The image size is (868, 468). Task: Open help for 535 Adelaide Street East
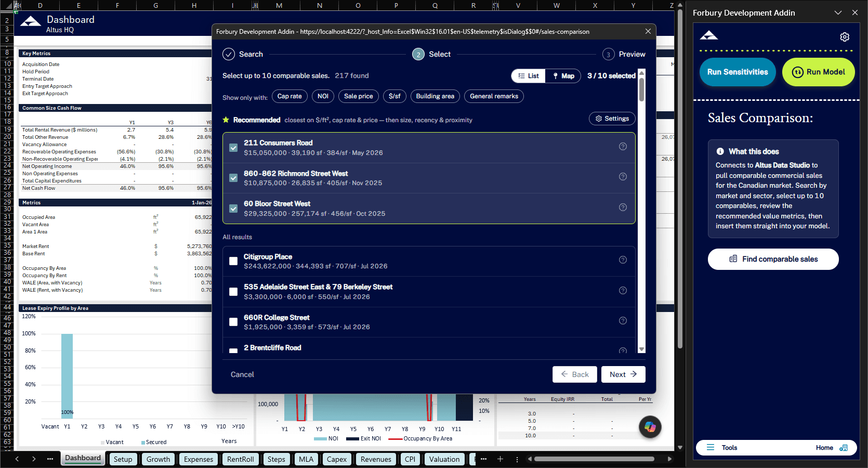pos(623,291)
